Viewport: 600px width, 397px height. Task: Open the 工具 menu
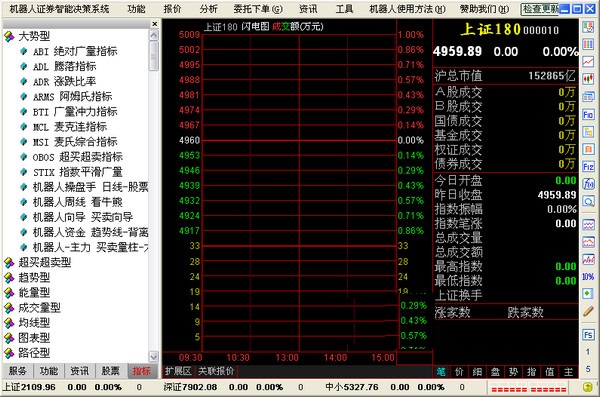click(x=344, y=9)
